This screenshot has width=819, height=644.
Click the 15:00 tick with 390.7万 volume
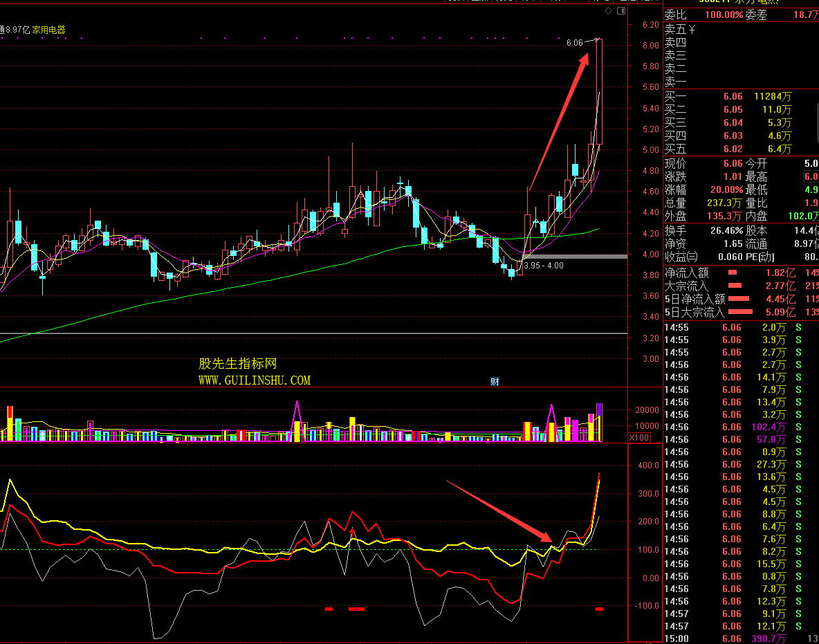pyautogui.click(x=741, y=638)
